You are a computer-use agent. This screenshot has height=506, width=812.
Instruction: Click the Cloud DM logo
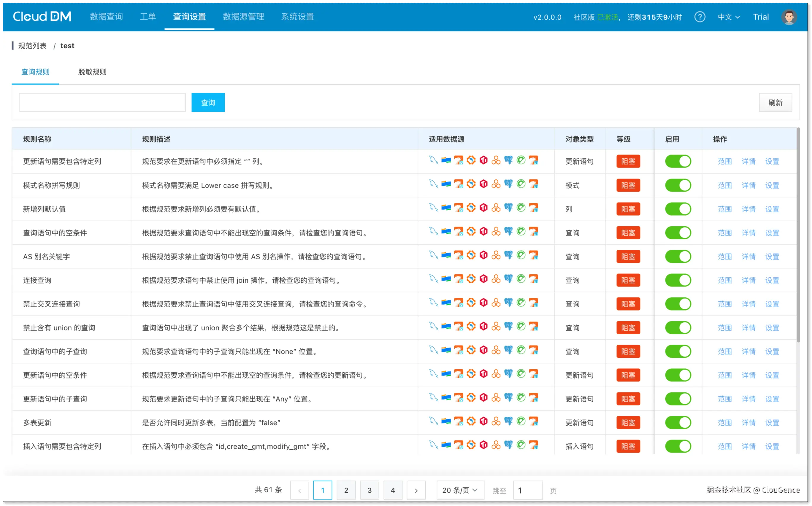[42, 16]
